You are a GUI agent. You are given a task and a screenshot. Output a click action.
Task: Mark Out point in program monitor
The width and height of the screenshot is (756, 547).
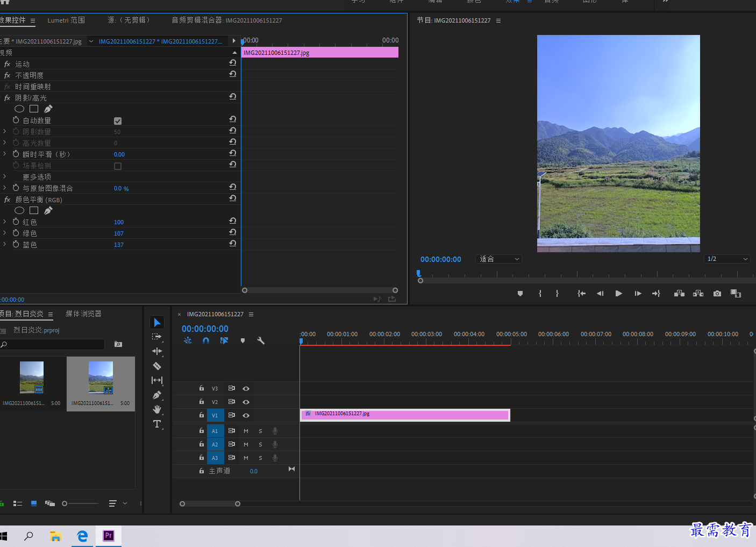(x=557, y=294)
